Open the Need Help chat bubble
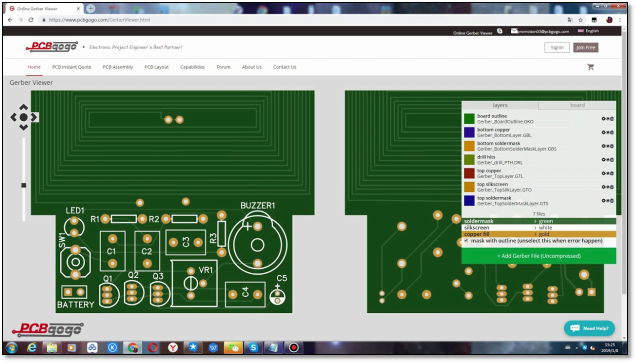Viewport: 636px width, 363px height. pos(589,328)
